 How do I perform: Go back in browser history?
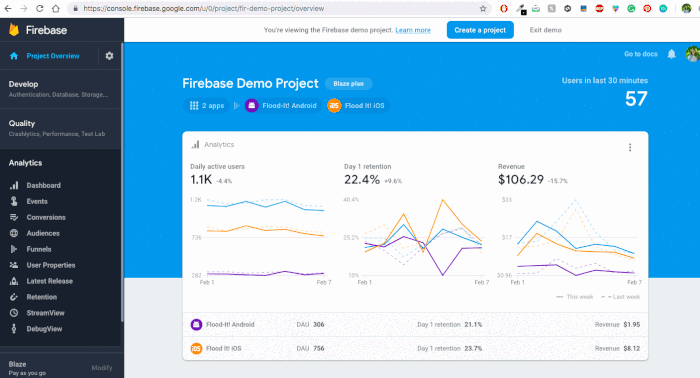(8, 8)
